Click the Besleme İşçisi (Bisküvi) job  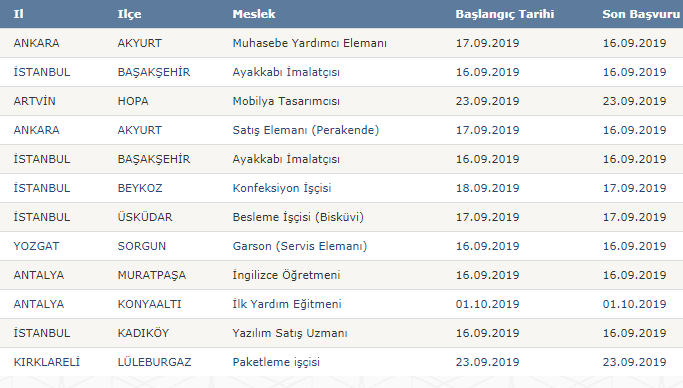298,217
